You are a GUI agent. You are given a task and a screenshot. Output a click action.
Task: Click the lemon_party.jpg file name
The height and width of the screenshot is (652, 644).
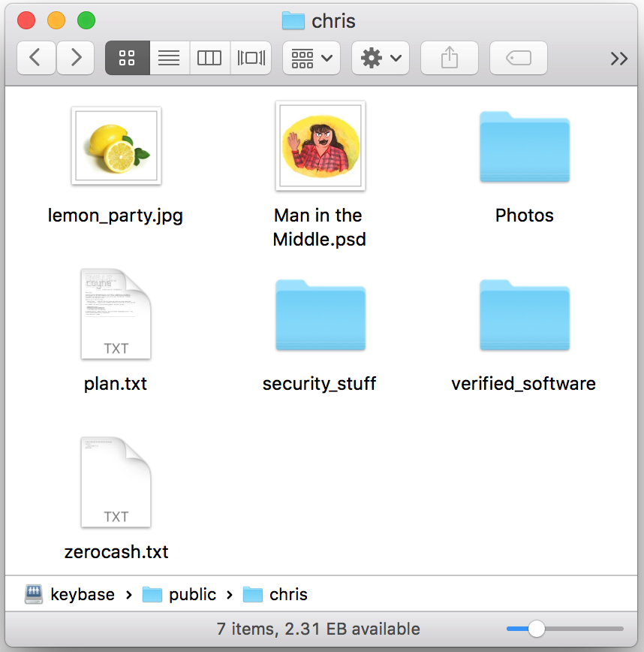click(x=116, y=216)
